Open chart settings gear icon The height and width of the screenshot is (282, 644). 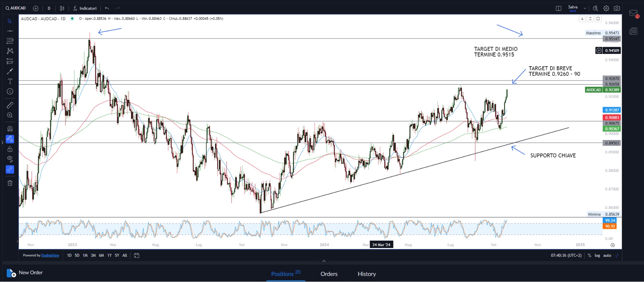click(x=606, y=8)
